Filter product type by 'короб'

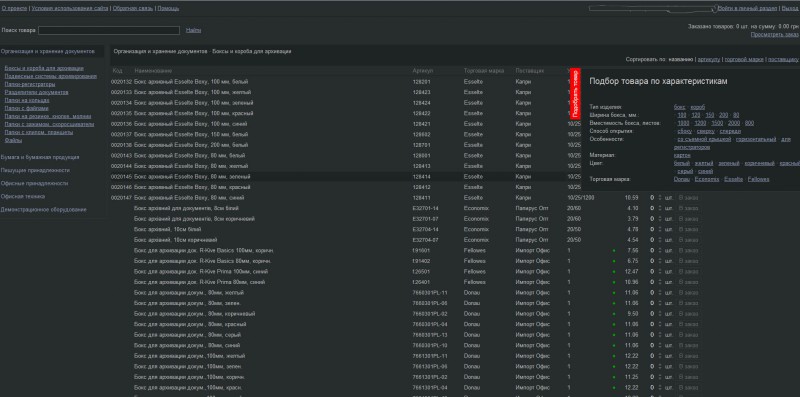coord(697,108)
